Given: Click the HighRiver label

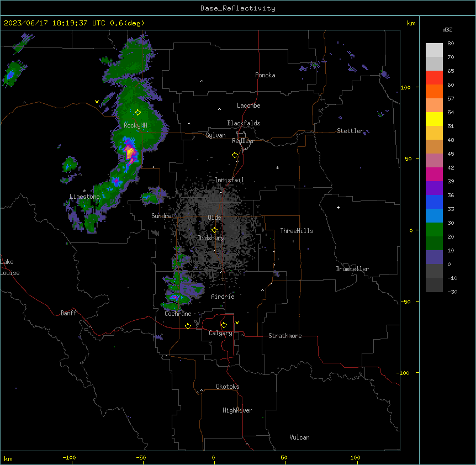Looking at the screenshot, I should coord(237,410).
